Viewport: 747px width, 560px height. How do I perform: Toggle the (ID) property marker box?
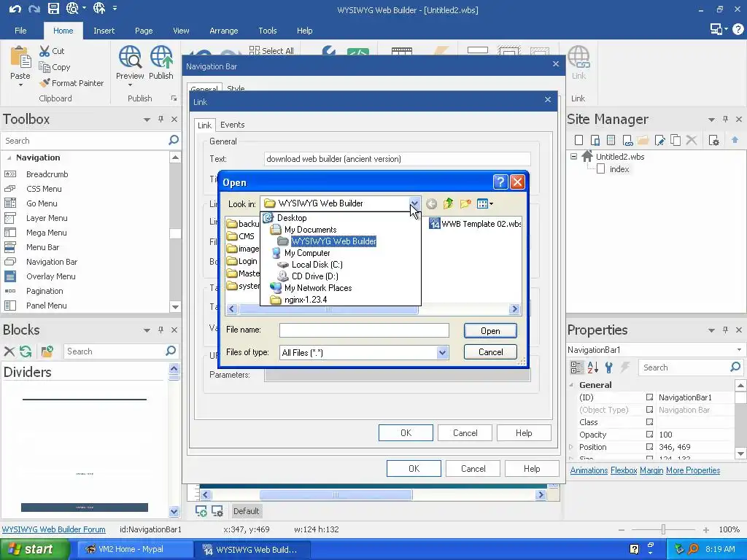click(x=649, y=397)
